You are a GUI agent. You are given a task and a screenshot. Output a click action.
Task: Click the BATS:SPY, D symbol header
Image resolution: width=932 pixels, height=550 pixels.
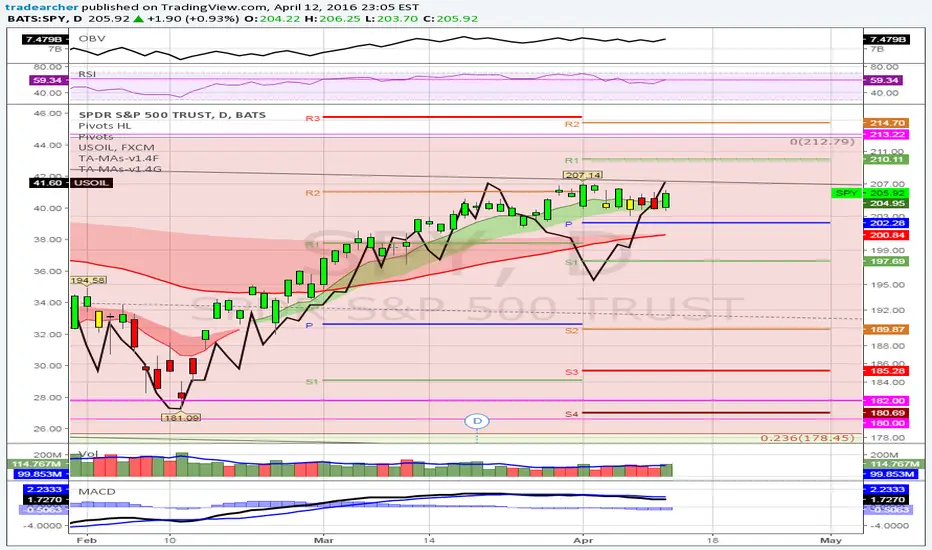45,18
